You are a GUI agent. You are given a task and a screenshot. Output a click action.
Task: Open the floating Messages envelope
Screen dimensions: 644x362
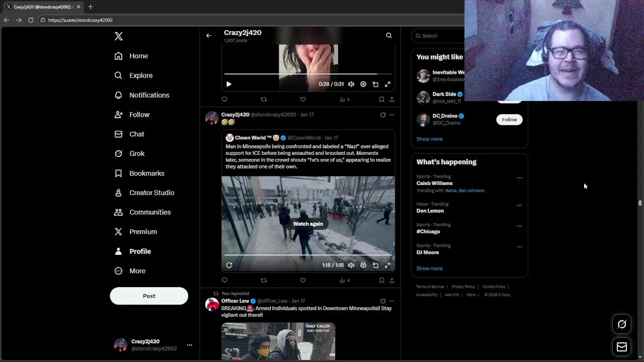[x=622, y=347]
